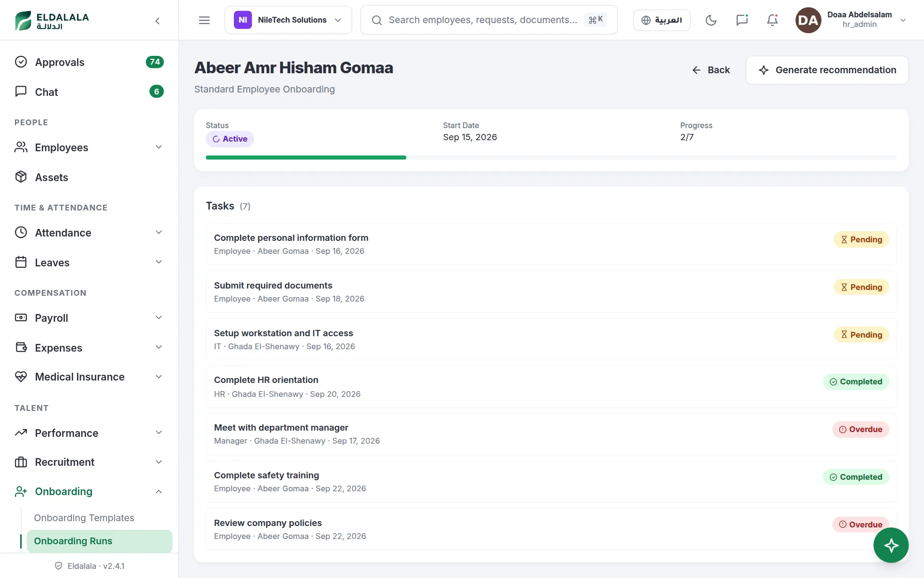
Task: Open the Meet with department manager task
Action: click(551, 434)
